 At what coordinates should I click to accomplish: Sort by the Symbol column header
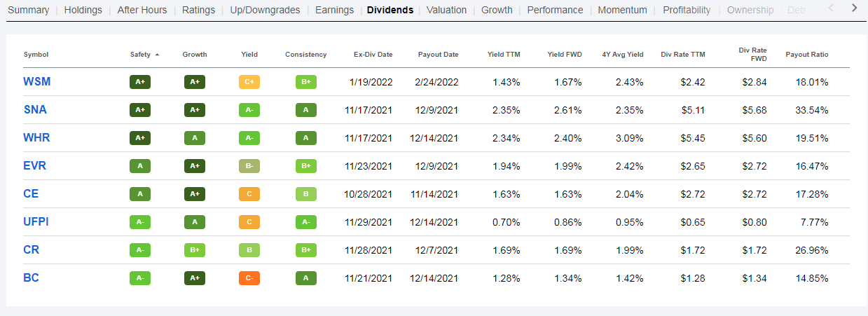click(x=36, y=55)
